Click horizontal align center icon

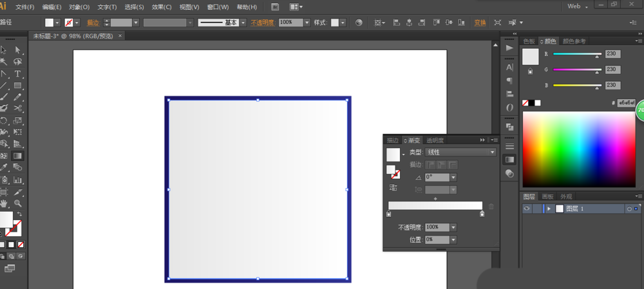point(409,23)
